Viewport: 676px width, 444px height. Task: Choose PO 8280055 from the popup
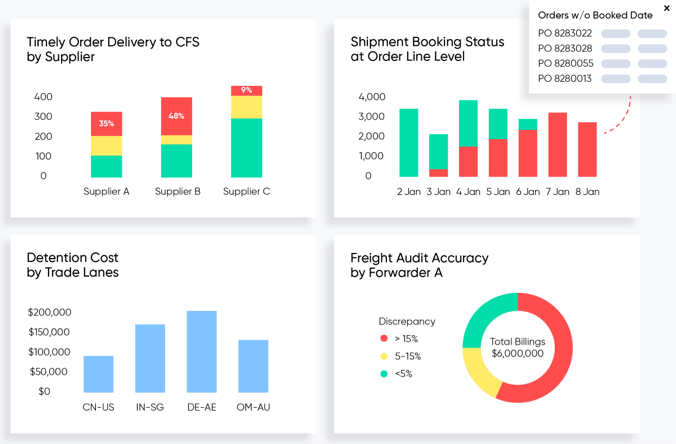(566, 63)
